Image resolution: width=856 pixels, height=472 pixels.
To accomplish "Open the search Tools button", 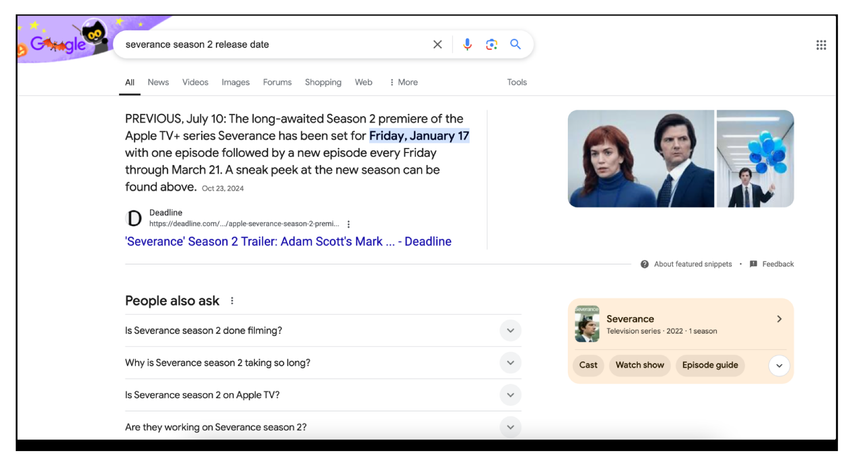I will pos(516,82).
